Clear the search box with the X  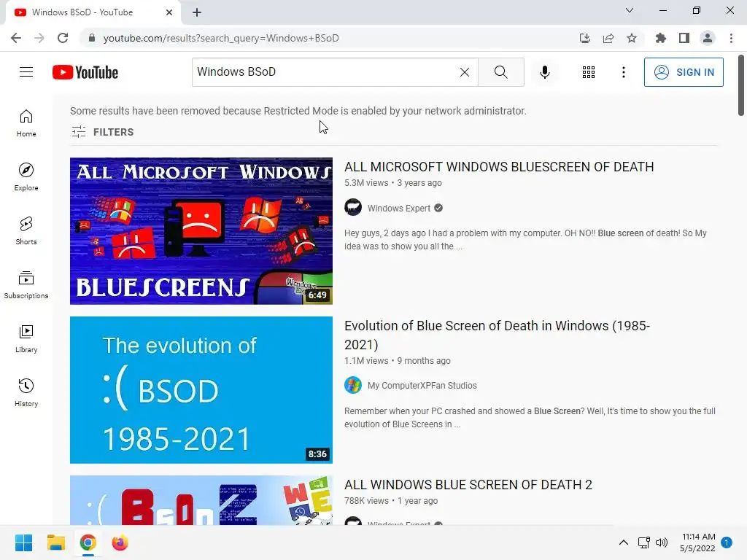point(465,72)
